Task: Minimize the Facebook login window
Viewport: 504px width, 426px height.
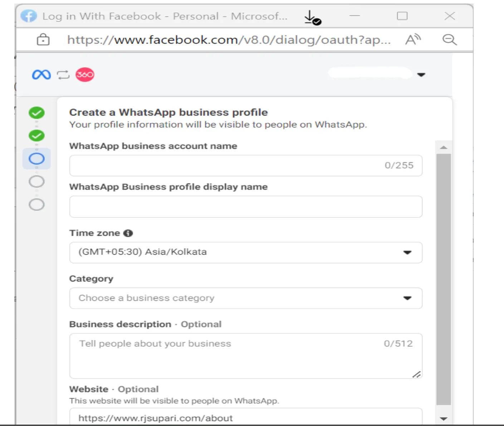Action: pos(354,16)
